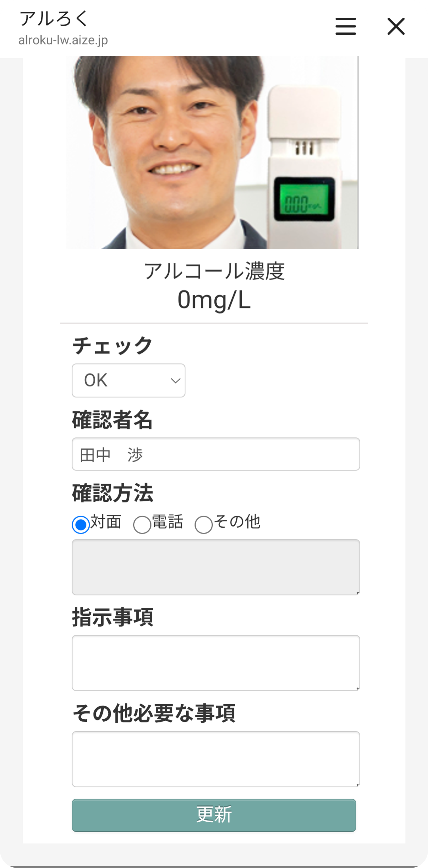The height and width of the screenshot is (868, 428).
Task: Close the アルろく page with X
Action: [x=396, y=26]
